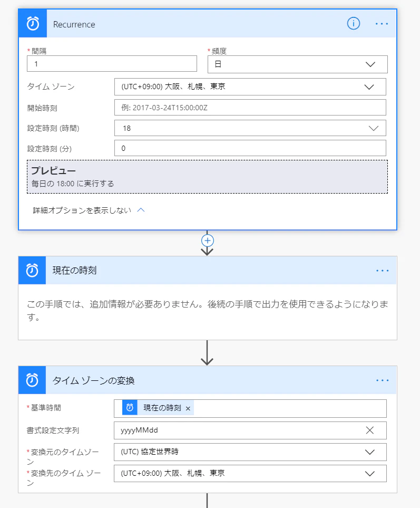420x508 pixels.
Task: Open the タイム ゾーンの変換 card ellipsis menu
Action: click(382, 380)
